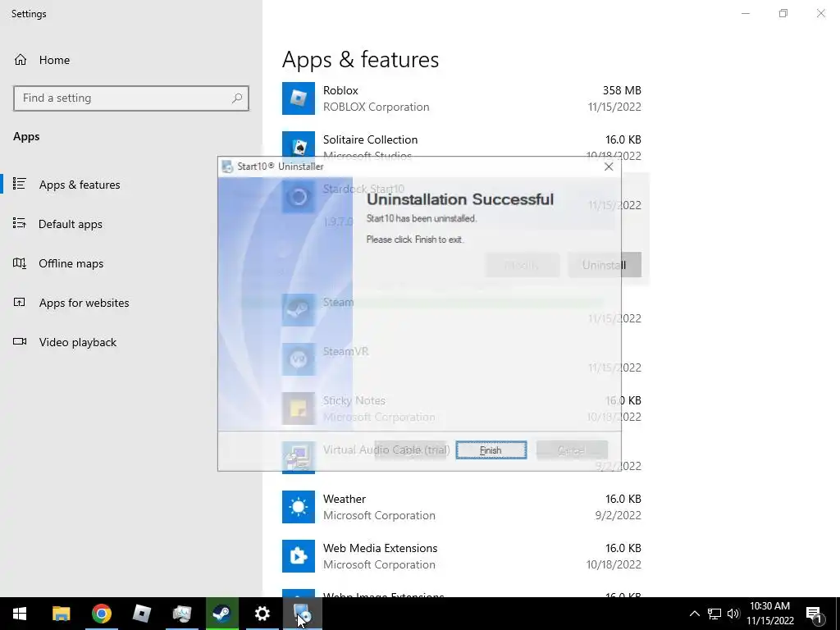
Task: Select the Weather app entry name
Action: (345, 500)
